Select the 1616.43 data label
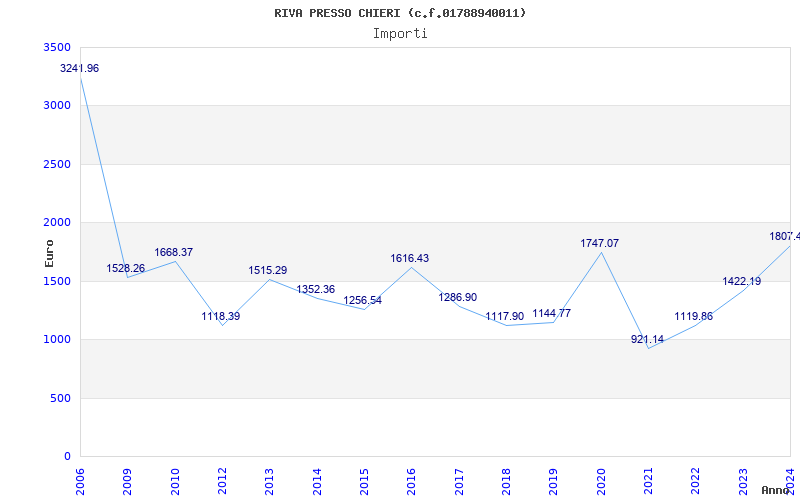Image resolution: width=800 pixels, height=500 pixels. click(x=410, y=258)
